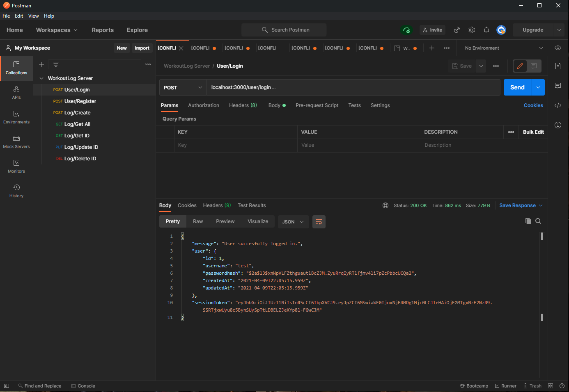This screenshot has width=569, height=392.
Task: Click the network globe icon near Status
Action: coord(385,205)
